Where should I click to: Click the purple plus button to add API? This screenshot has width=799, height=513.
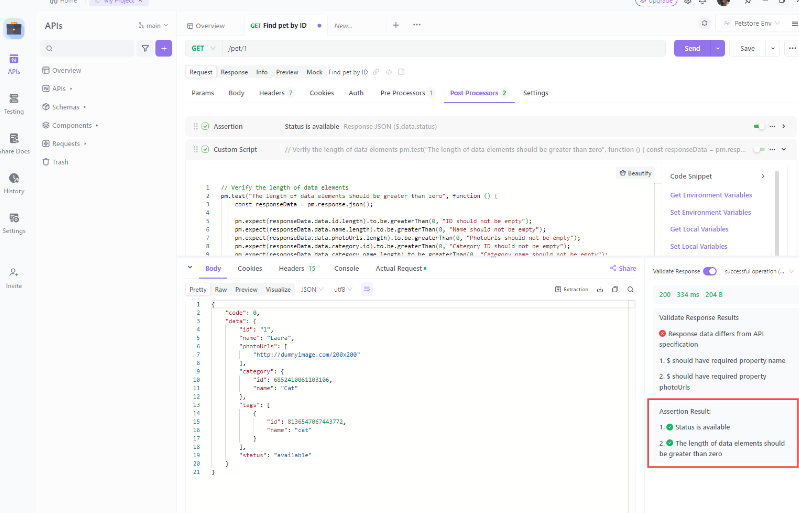[164, 48]
